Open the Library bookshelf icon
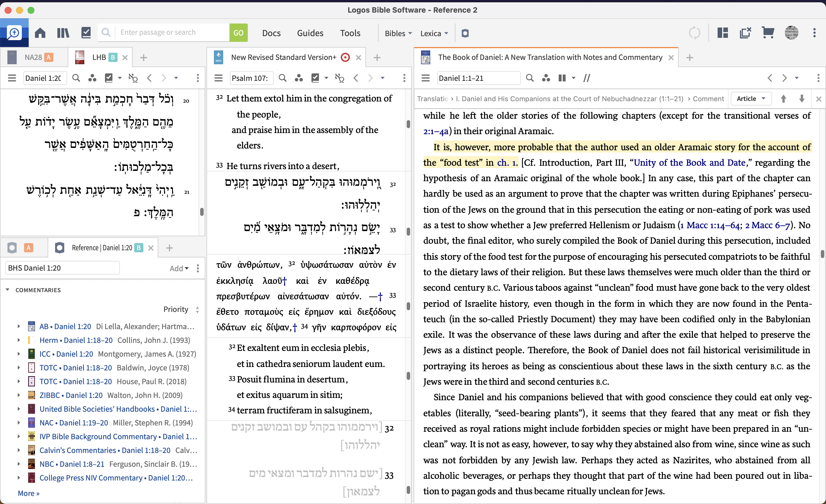The width and height of the screenshot is (826, 504). tap(63, 33)
